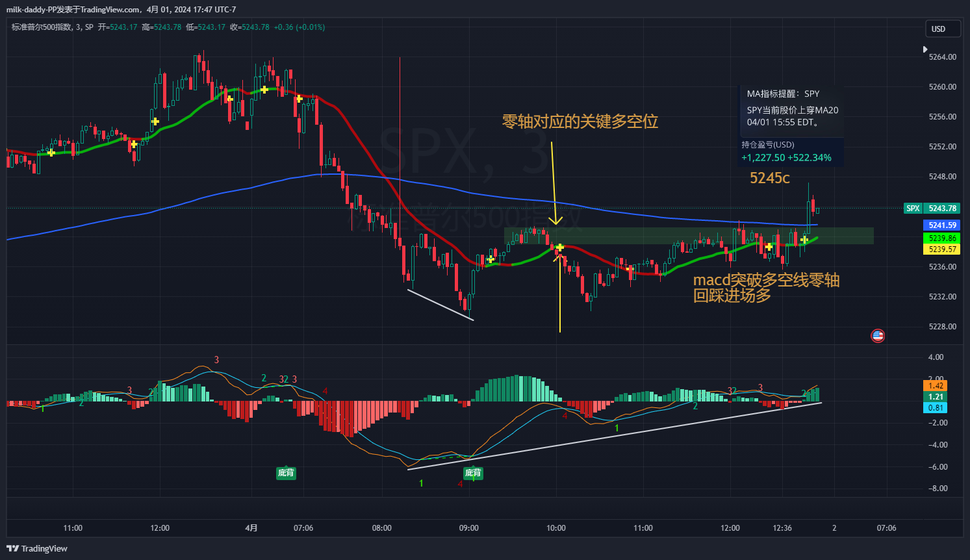
Task: Click the white triangle arrow above 5264.00
Action: pyautogui.click(x=925, y=49)
